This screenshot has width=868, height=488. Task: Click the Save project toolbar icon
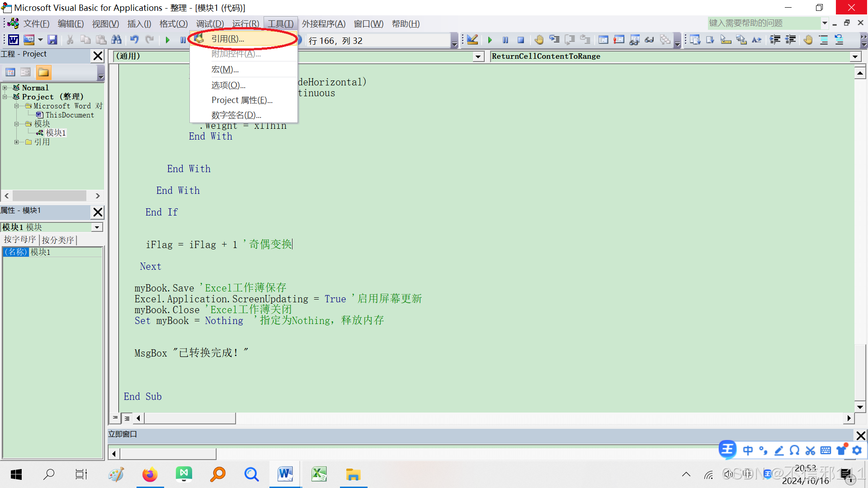52,40
